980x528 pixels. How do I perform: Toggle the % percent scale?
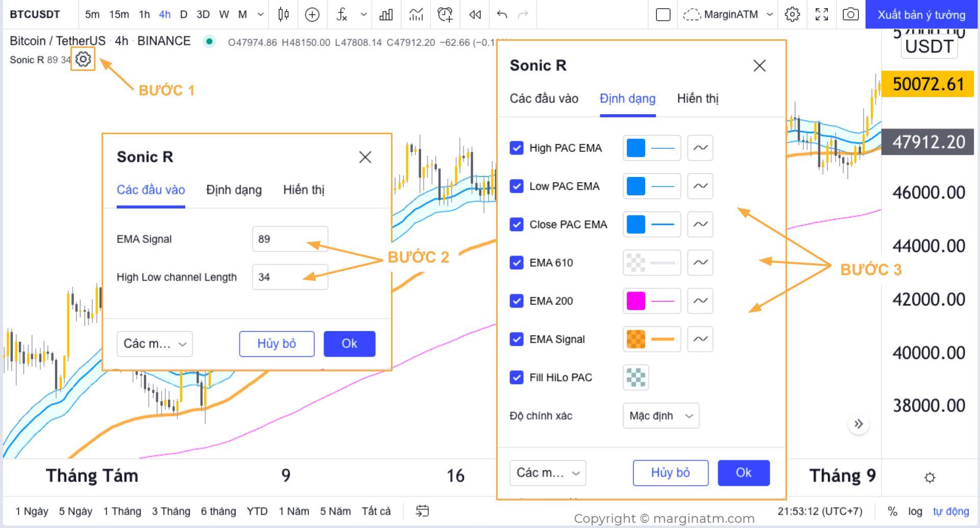click(892, 511)
